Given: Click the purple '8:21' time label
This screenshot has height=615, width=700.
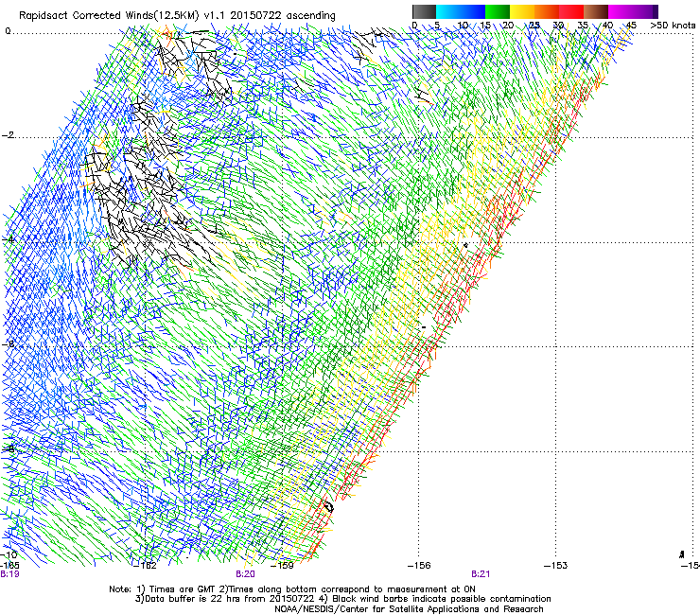Looking at the screenshot, I should pos(481,574).
